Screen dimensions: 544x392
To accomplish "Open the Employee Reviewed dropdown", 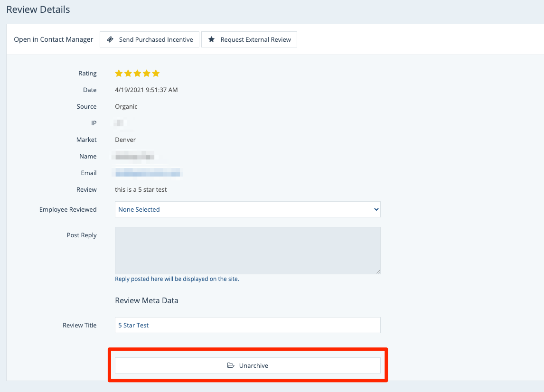I will tap(247, 209).
